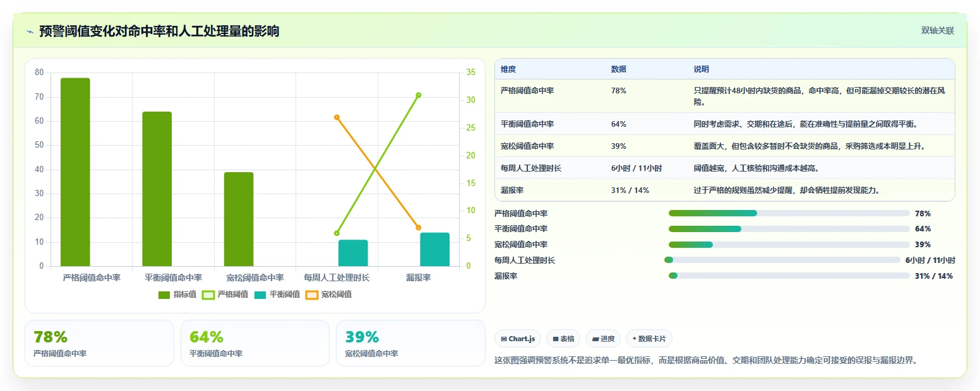Click the 漏报率 row label in table

[513, 190]
